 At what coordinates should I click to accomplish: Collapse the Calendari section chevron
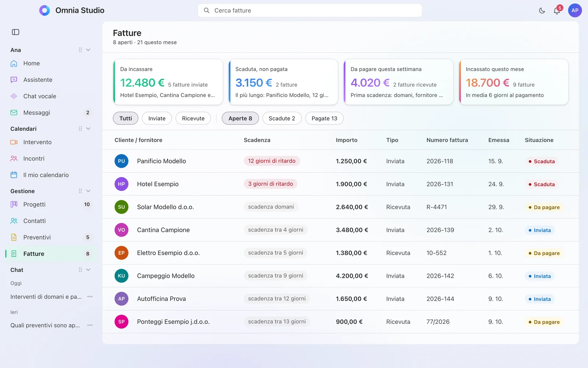pos(88,129)
